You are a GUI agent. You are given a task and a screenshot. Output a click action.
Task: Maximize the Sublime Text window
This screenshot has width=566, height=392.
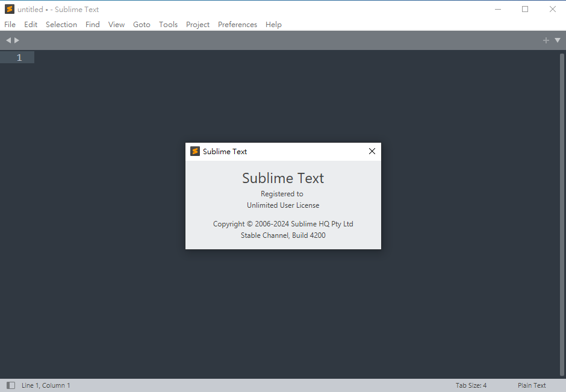(525, 9)
